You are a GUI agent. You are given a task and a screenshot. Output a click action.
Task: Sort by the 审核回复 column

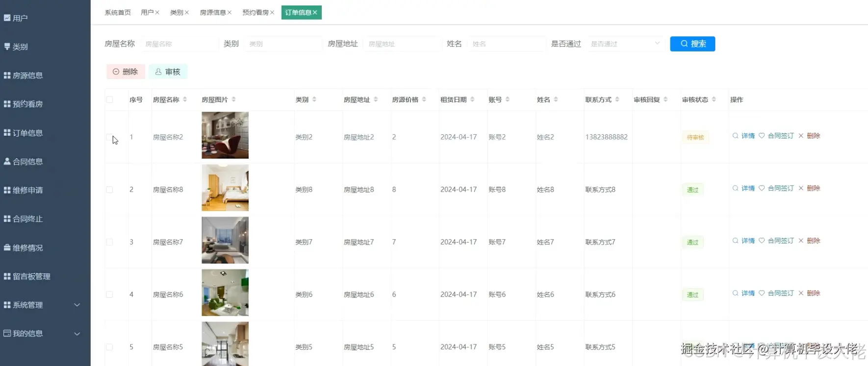pyautogui.click(x=665, y=99)
